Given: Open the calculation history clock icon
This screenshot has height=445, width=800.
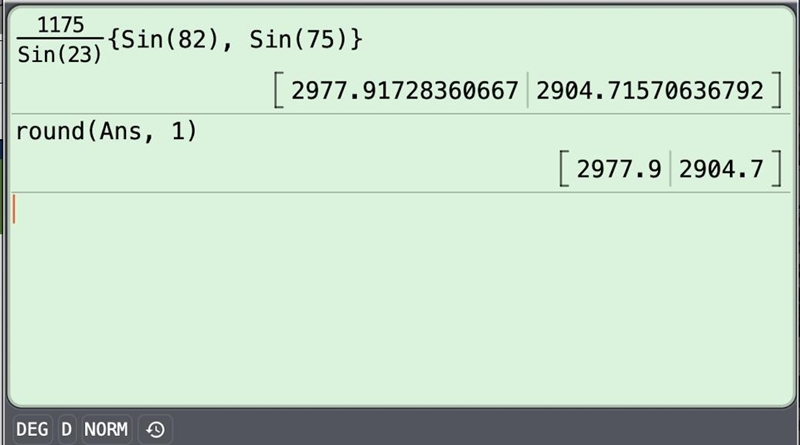Looking at the screenshot, I should point(155,429).
